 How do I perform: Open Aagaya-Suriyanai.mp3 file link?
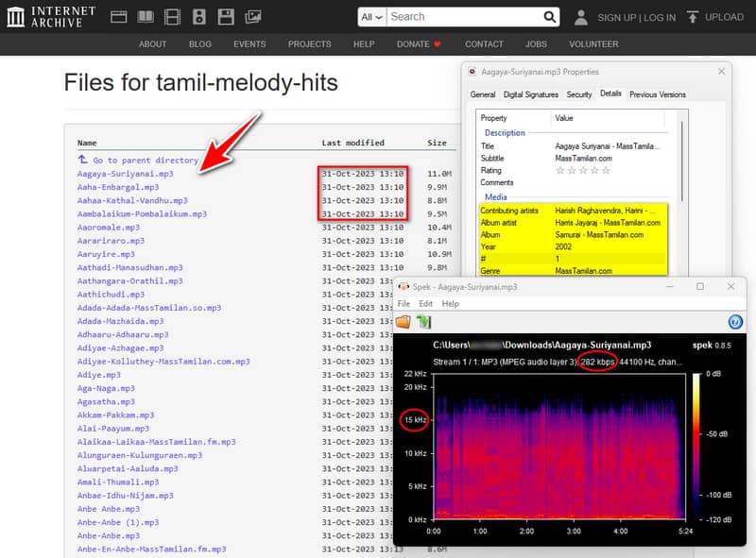126,174
